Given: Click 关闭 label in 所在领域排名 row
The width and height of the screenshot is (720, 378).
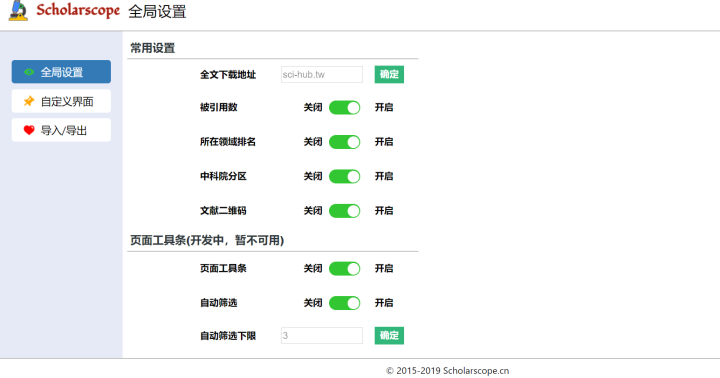Looking at the screenshot, I should pos(313,142).
